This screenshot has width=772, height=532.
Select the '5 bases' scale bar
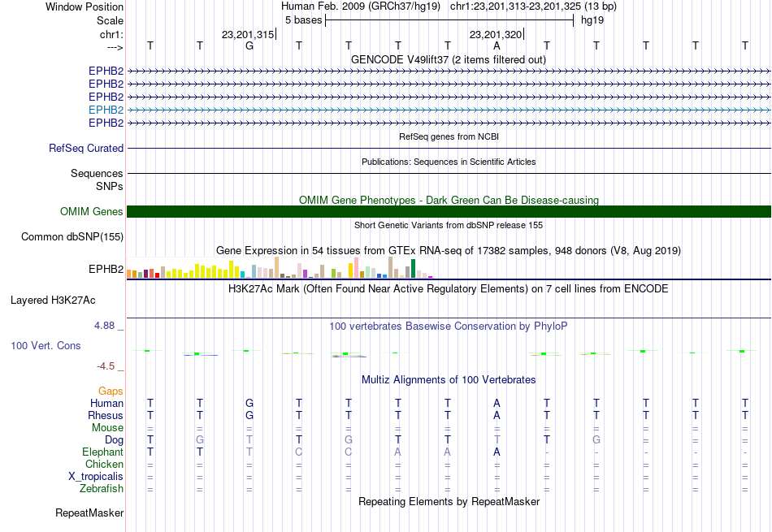[x=449, y=20]
